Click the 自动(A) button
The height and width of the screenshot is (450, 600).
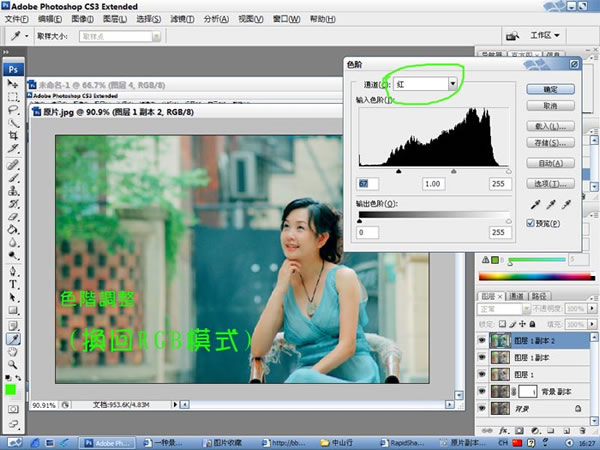[x=550, y=163]
